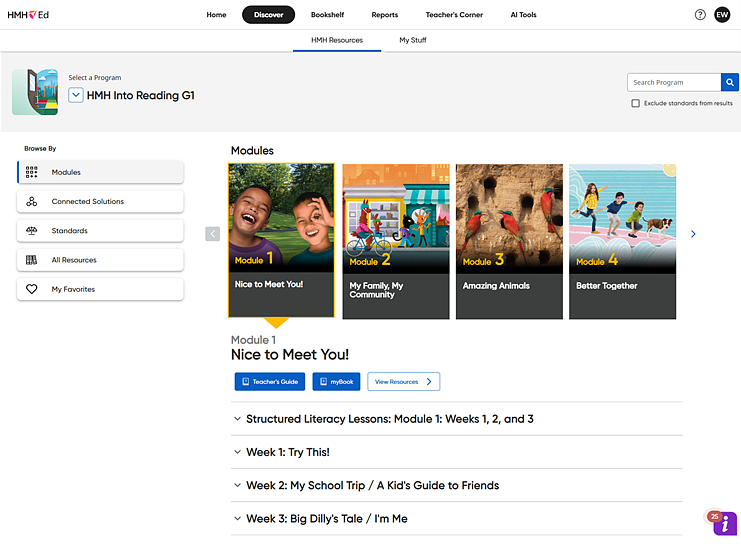Image resolution: width=741 pixels, height=549 pixels.
Task: Click the "HMH Into Reading G1" program title
Action: [141, 95]
